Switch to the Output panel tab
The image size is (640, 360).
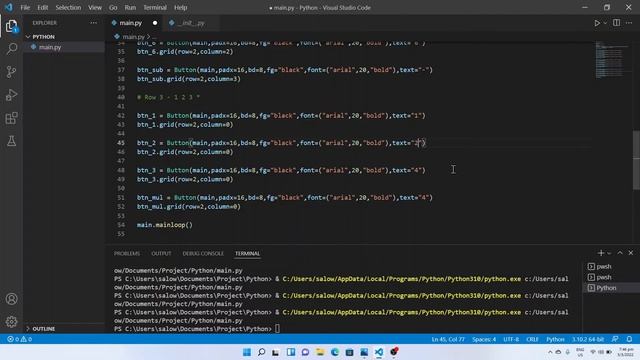tap(161, 253)
